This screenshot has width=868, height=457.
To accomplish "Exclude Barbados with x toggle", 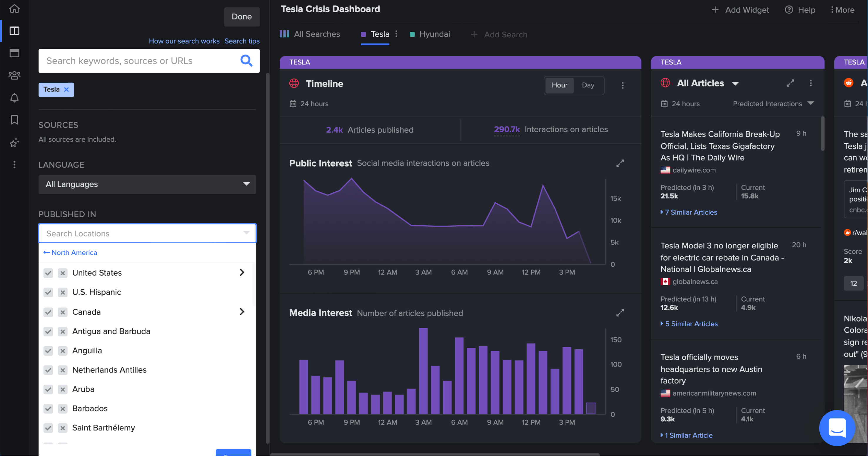I will coord(62,409).
